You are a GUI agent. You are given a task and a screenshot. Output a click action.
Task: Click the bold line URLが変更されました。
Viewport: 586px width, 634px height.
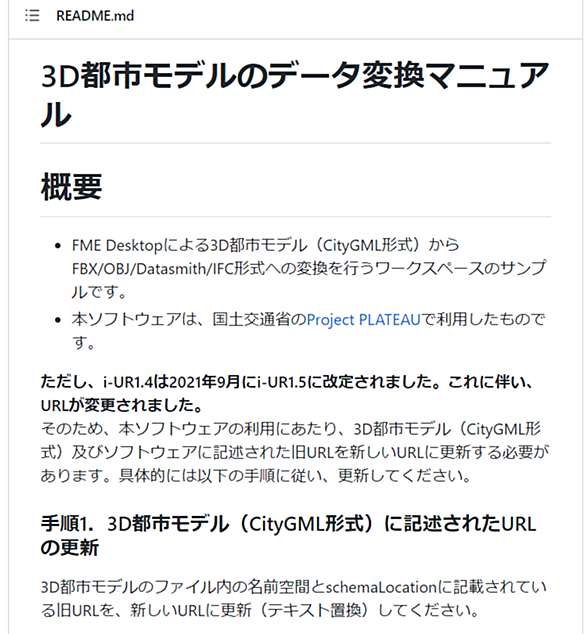click(122, 405)
